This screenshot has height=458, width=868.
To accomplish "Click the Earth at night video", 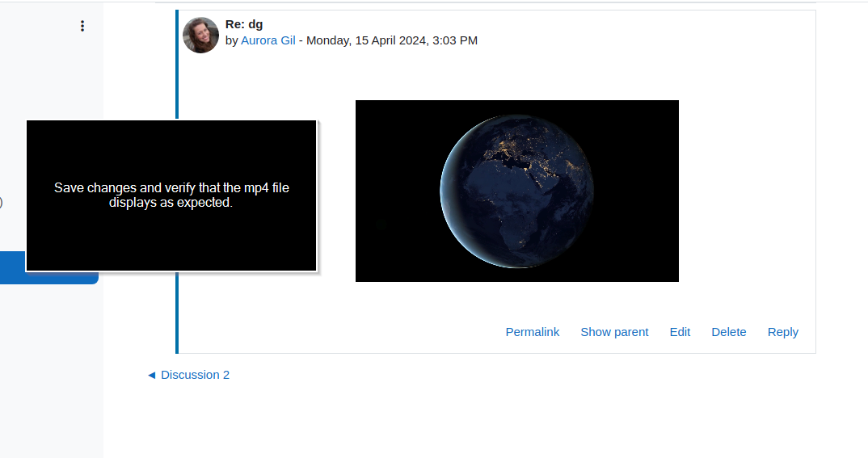I will [517, 191].
